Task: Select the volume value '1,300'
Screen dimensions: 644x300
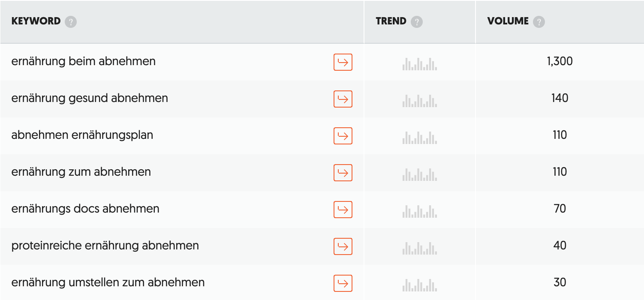Action: pyautogui.click(x=560, y=62)
